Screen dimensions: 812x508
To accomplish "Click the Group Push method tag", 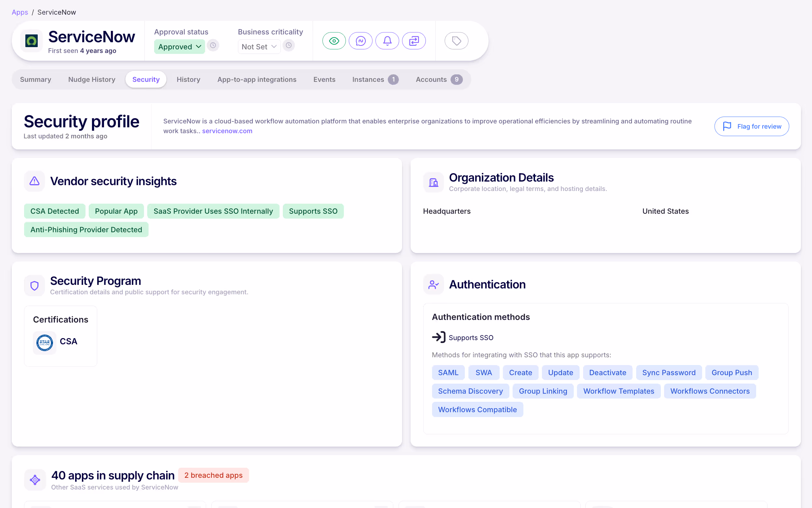I will click(732, 373).
